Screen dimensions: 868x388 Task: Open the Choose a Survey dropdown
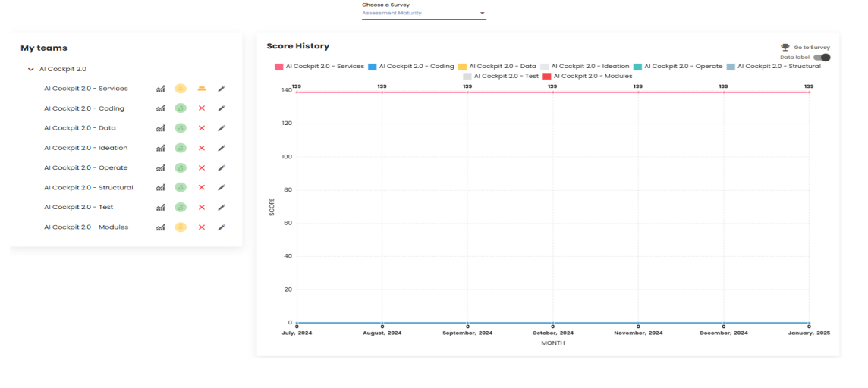click(423, 13)
